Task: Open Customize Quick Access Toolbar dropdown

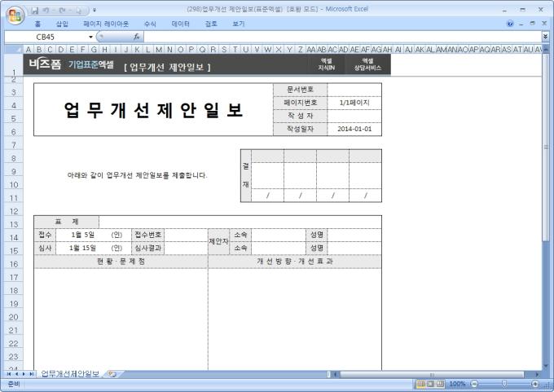Action: coord(95,11)
